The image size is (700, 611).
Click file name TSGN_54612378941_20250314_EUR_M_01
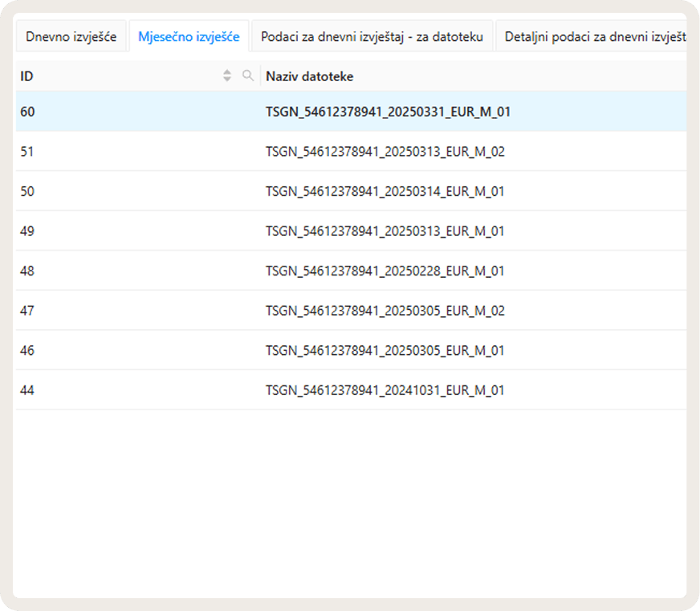(385, 192)
